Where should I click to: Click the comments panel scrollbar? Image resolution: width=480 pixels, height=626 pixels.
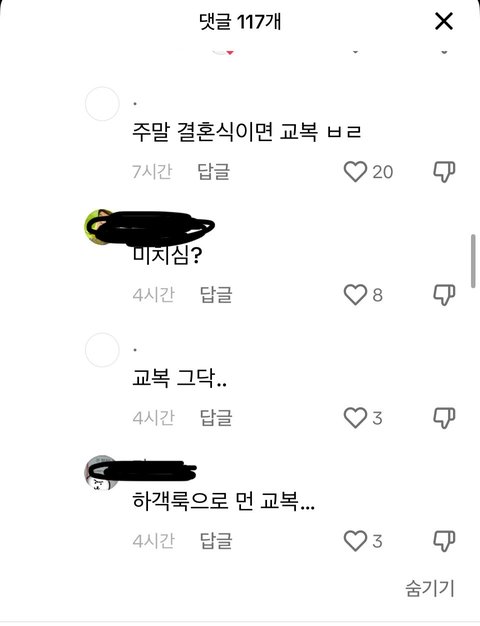(x=473, y=261)
